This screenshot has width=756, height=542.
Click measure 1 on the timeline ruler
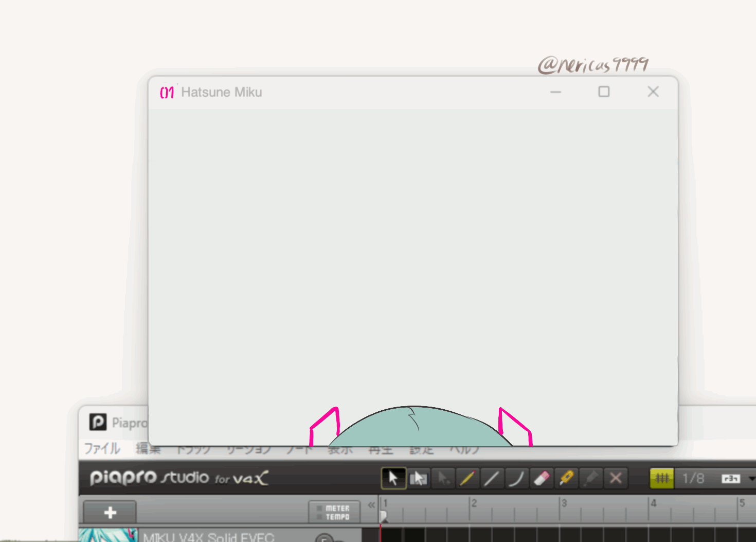pyautogui.click(x=385, y=503)
